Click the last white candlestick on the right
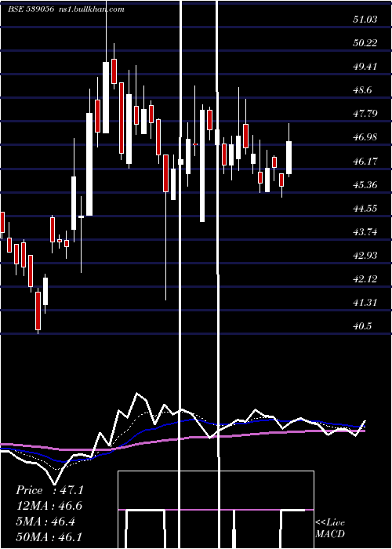This screenshot has height=549, width=392. [x=289, y=158]
